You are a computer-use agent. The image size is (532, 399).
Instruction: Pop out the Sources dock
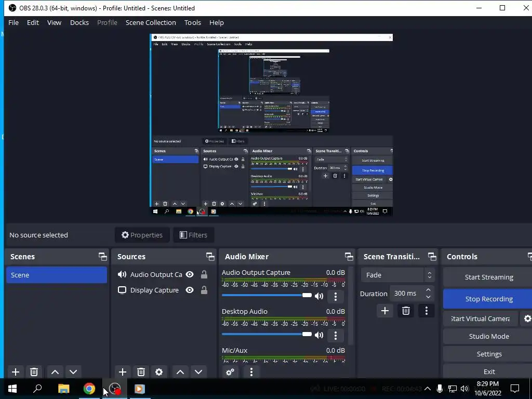(210, 257)
